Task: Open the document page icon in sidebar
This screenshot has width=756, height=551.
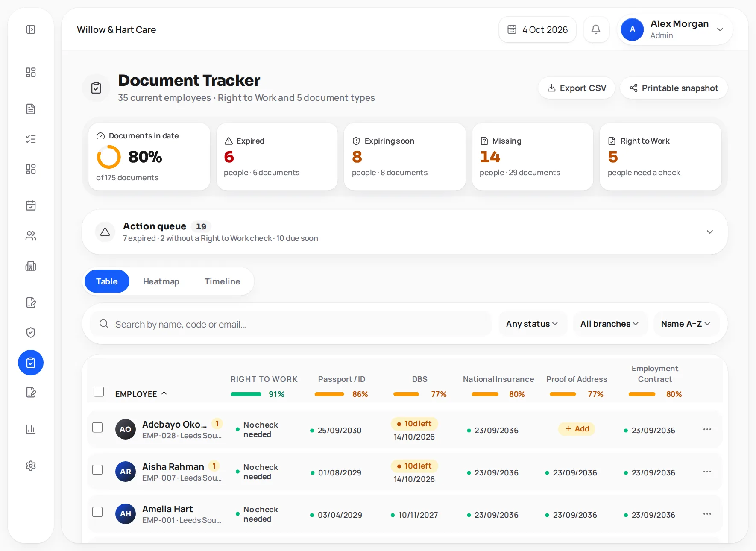Action: (31, 109)
